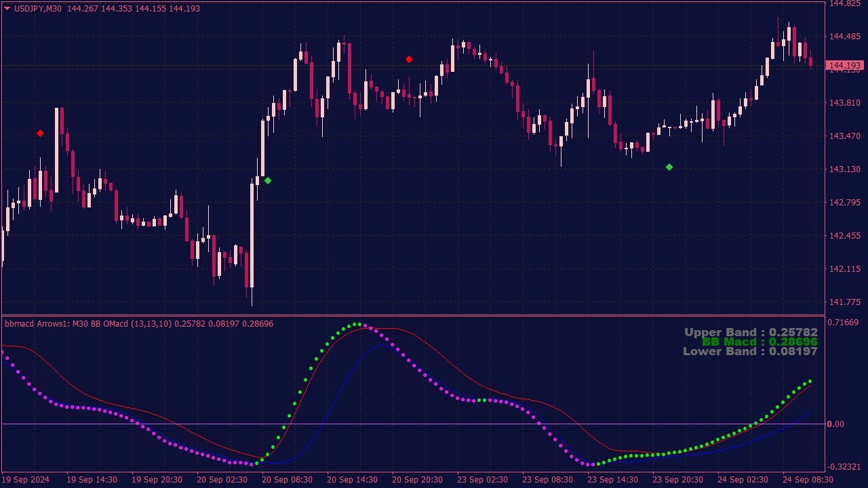Click the 142.455 price axis label
This screenshot has width=868, height=488.
pyautogui.click(x=844, y=236)
